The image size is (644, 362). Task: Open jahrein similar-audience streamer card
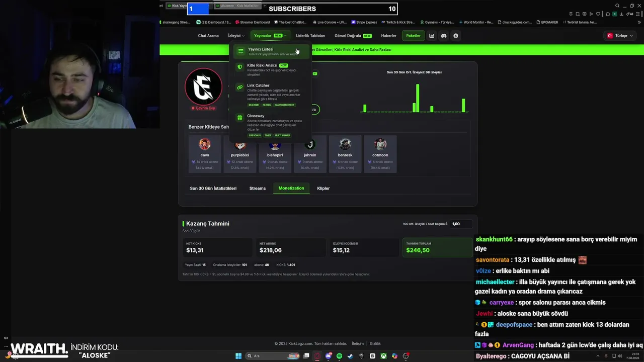click(310, 154)
